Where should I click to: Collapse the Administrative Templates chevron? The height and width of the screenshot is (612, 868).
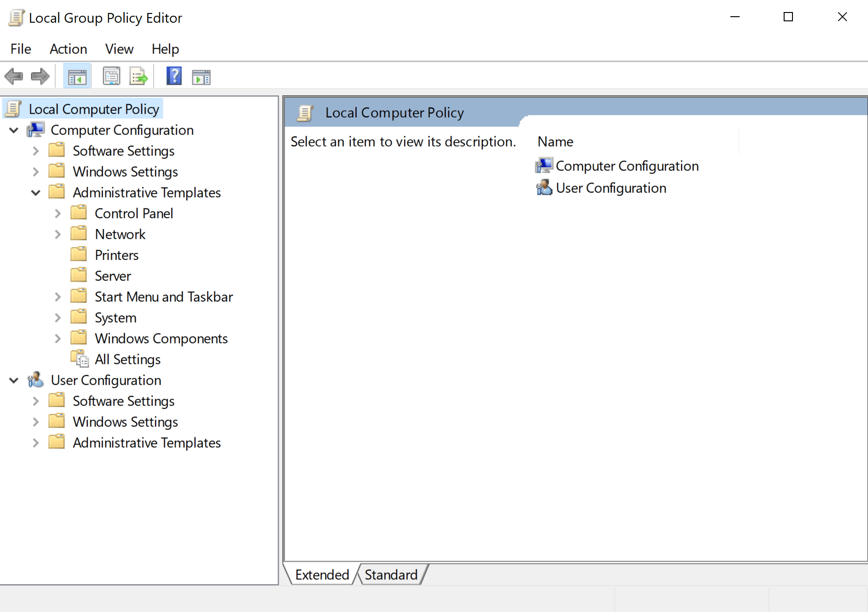[35, 192]
